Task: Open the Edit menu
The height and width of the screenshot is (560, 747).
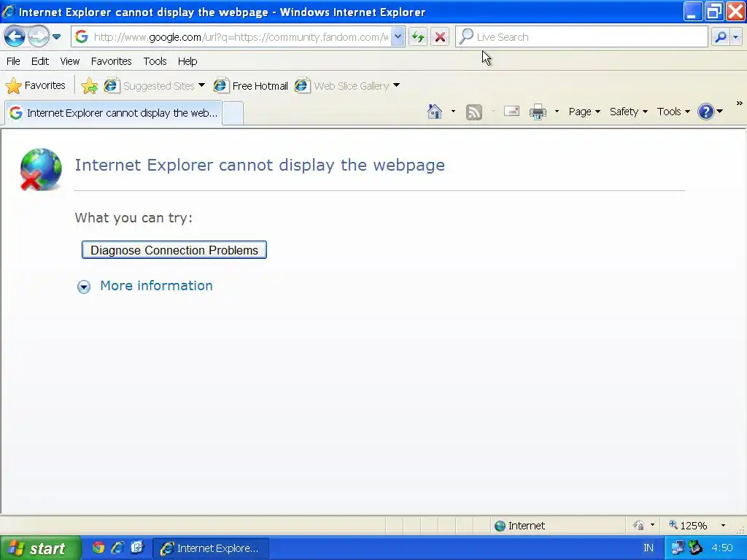Action: coord(40,61)
